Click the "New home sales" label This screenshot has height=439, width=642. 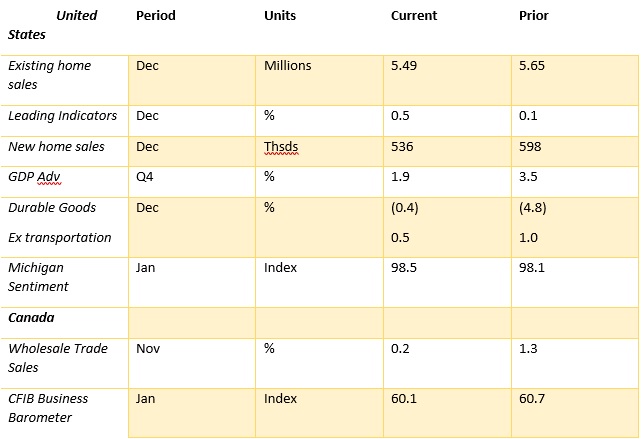pos(56,147)
